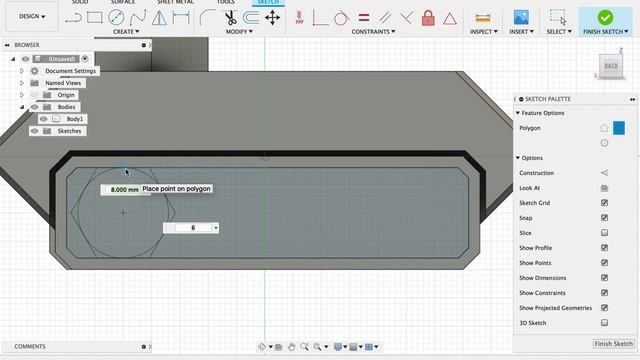Toggle the Construction option icon
The width and height of the screenshot is (640, 360).
(x=604, y=173)
